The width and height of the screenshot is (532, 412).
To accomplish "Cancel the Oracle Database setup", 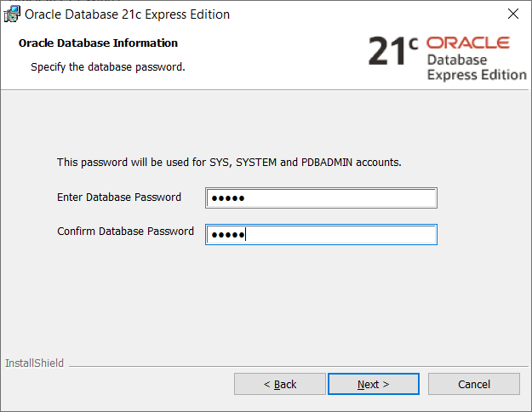I will point(473,384).
